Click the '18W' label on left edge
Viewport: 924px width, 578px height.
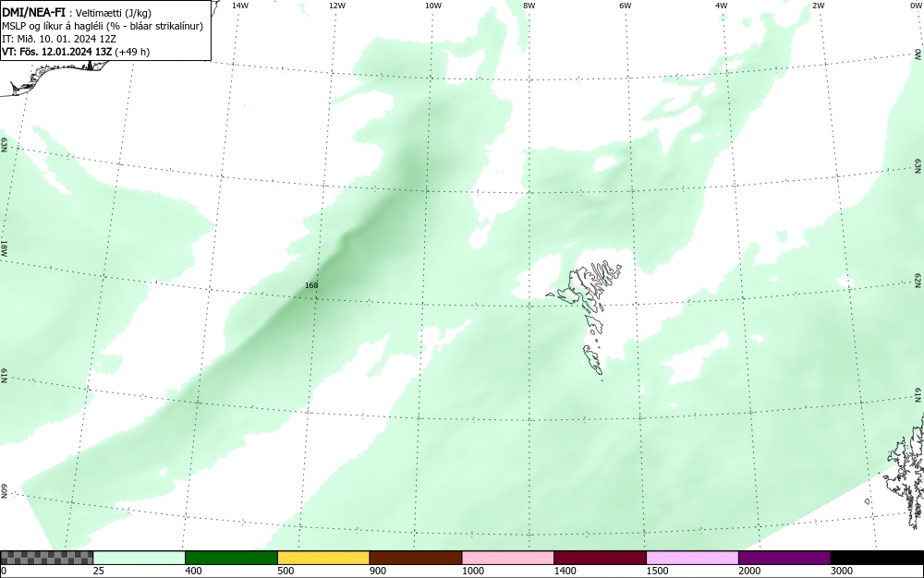point(4,247)
